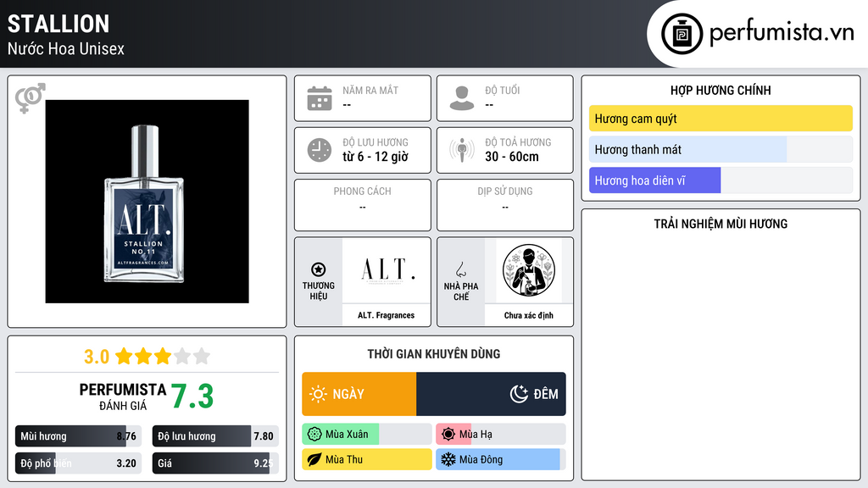The width and height of the screenshot is (868, 488).
Task: Open the perfumista.vn site name text
Action: pyautogui.click(x=782, y=32)
